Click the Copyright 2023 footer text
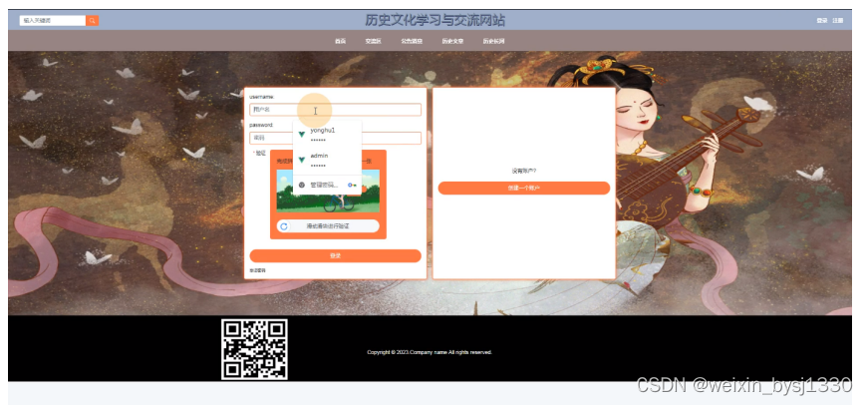The height and width of the screenshot is (405, 868). [x=430, y=352]
